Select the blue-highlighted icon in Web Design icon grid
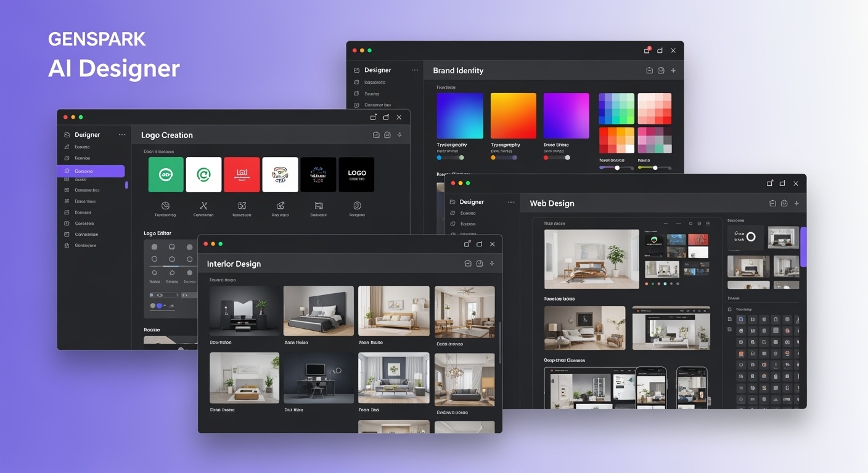Viewport: 868px width, 473px height. [x=741, y=320]
